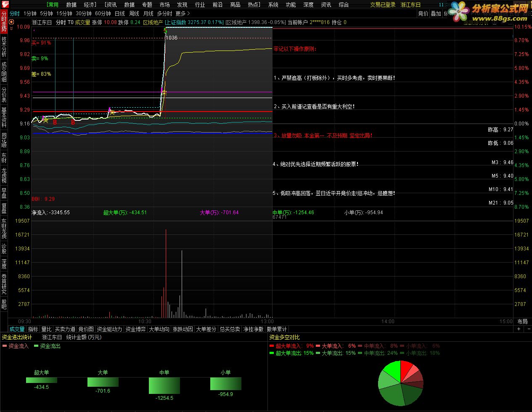
Task: Switch to the 分时 period tab
Action: [14, 13]
